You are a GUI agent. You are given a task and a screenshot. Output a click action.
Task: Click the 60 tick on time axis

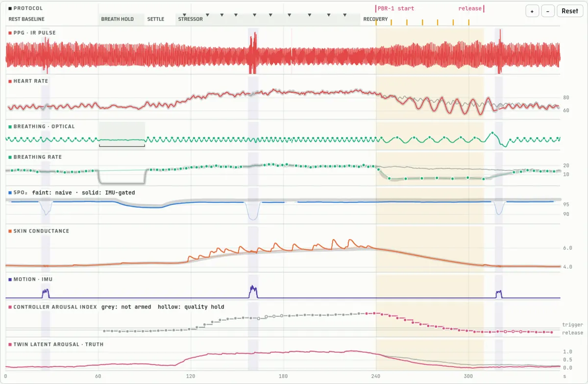pyautogui.click(x=98, y=376)
